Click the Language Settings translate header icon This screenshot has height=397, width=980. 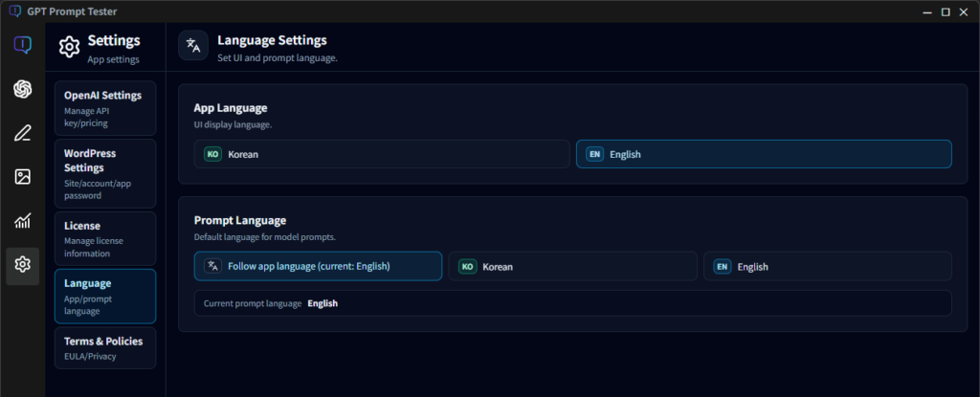tap(193, 46)
